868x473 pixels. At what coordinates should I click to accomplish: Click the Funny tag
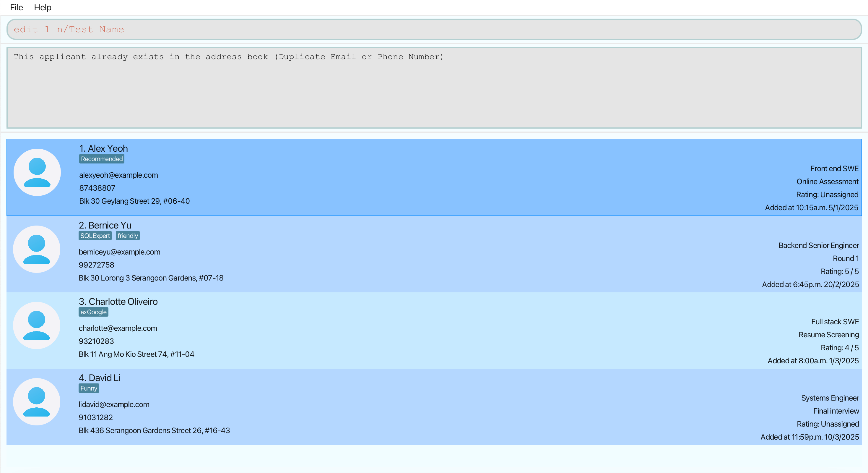pos(89,388)
